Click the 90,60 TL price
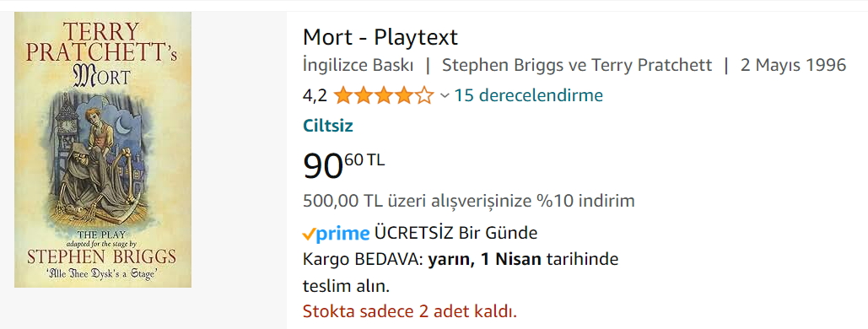This screenshot has width=868, height=329. [344, 165]
